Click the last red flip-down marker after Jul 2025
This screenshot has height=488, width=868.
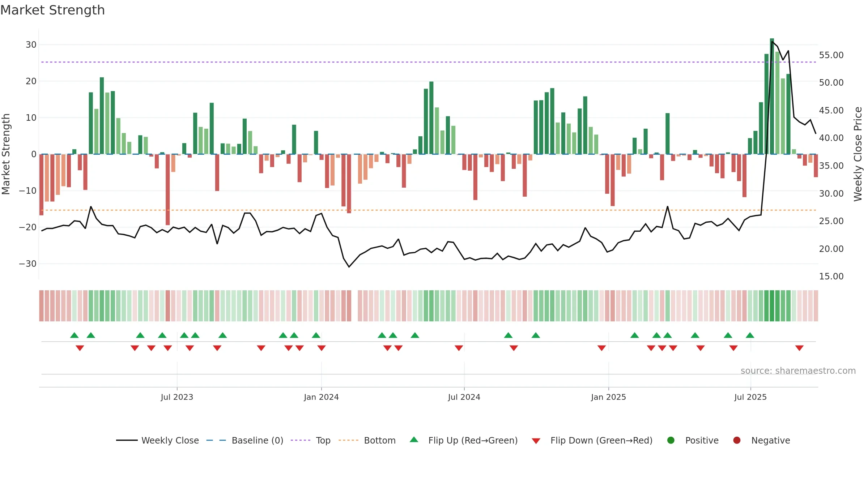(799, 348)
